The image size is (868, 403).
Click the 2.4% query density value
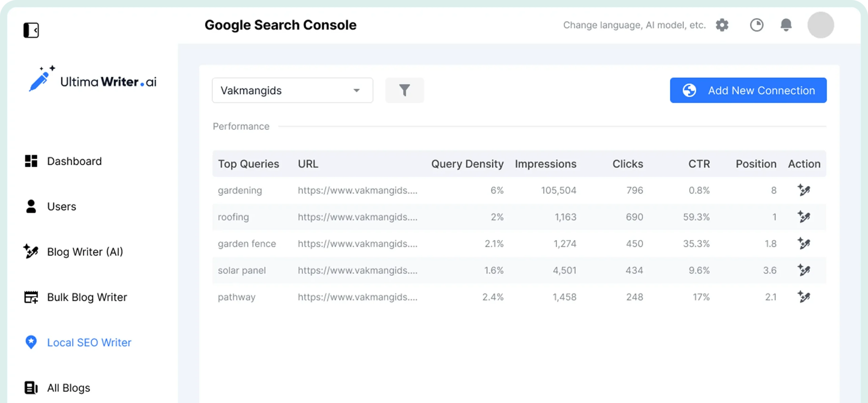493,297
